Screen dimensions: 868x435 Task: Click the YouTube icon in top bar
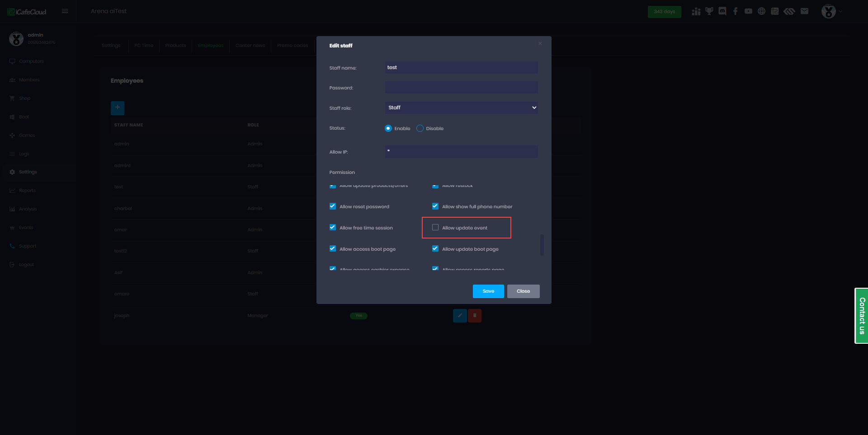click(748, 11)
